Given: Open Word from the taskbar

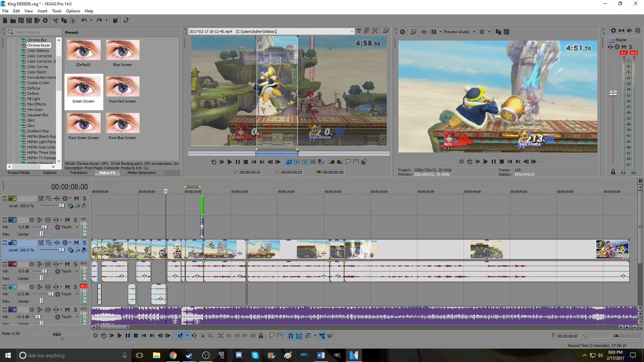Looking at the screenshot, I should click(321, 355).
